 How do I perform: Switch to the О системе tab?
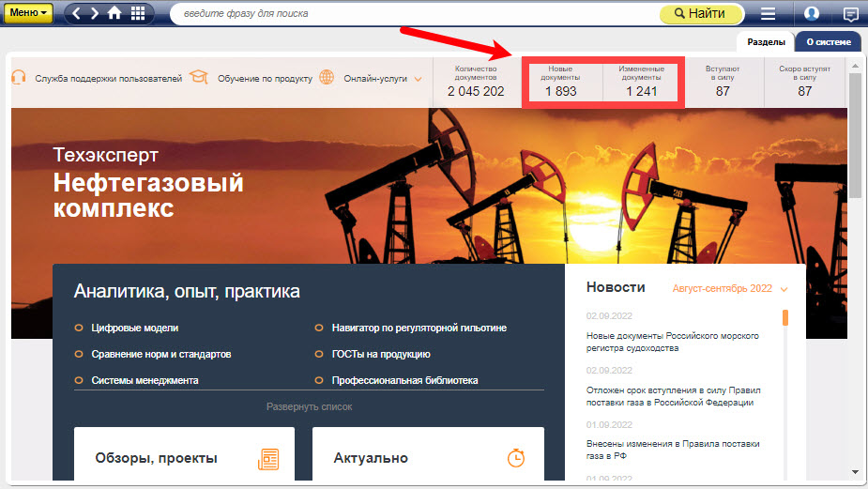[829, 42]
